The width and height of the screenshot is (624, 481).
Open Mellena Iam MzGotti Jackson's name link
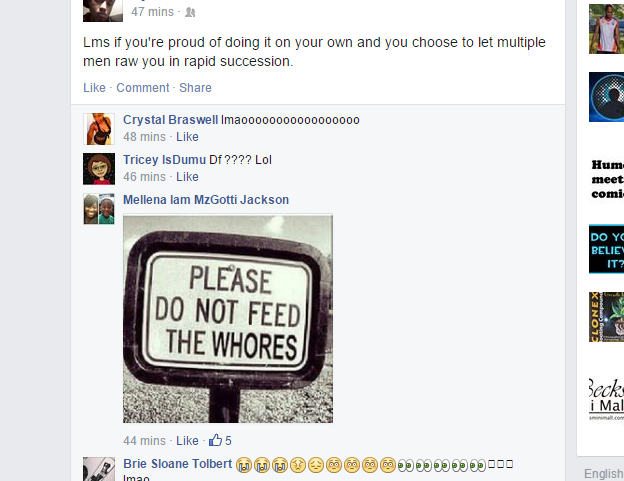point(206,200)
